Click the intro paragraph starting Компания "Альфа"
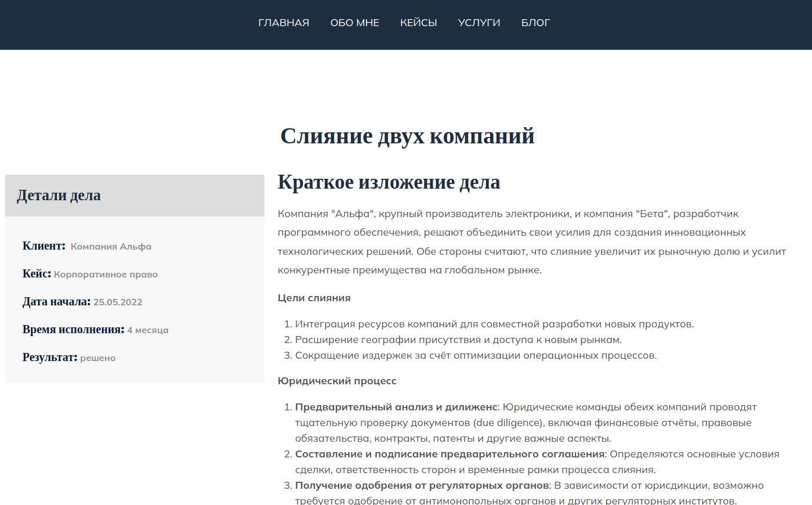812x505 pixels. 532,242
